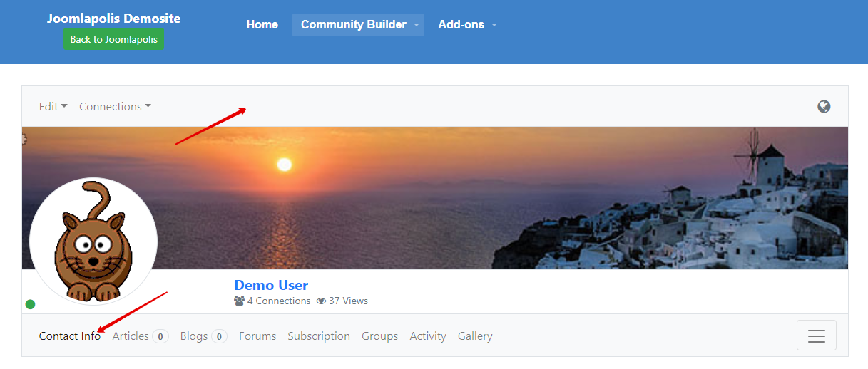Open the Community Builder nav dropdown
868x369 pixels.
pyautogui.click(x=358, y=25)
